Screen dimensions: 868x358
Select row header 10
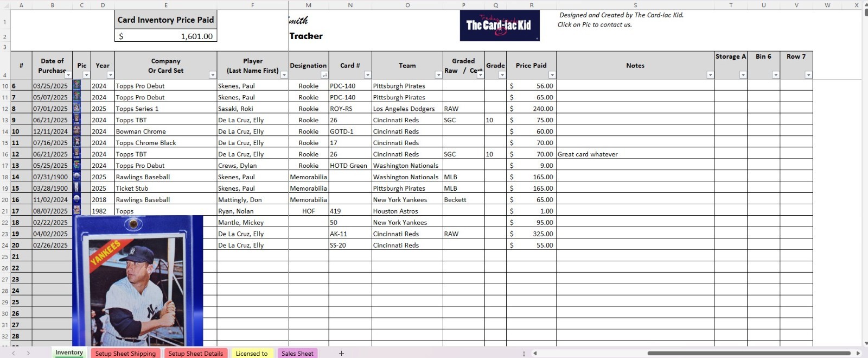5,86
